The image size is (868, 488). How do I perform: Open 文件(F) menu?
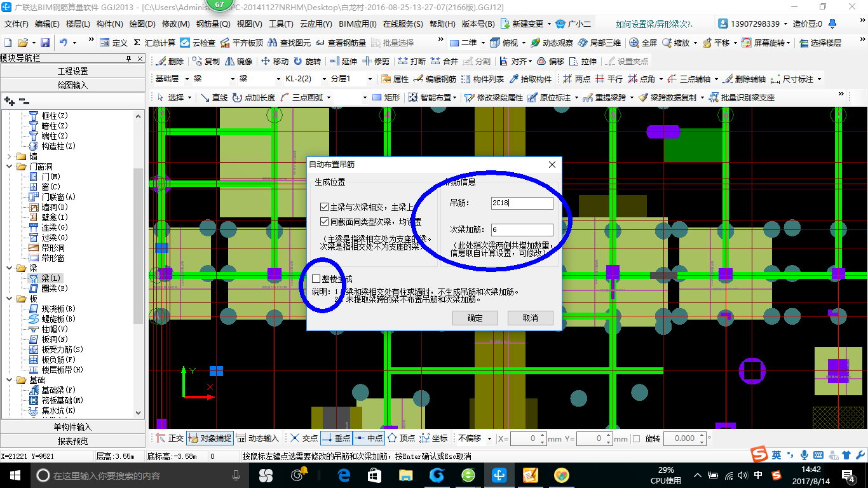coord(17,24)
